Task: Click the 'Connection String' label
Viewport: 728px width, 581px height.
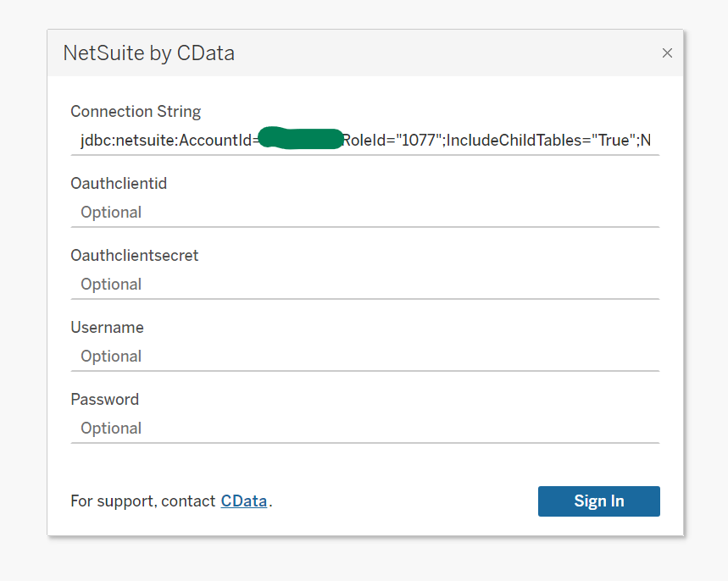Action: click(136, 112)
